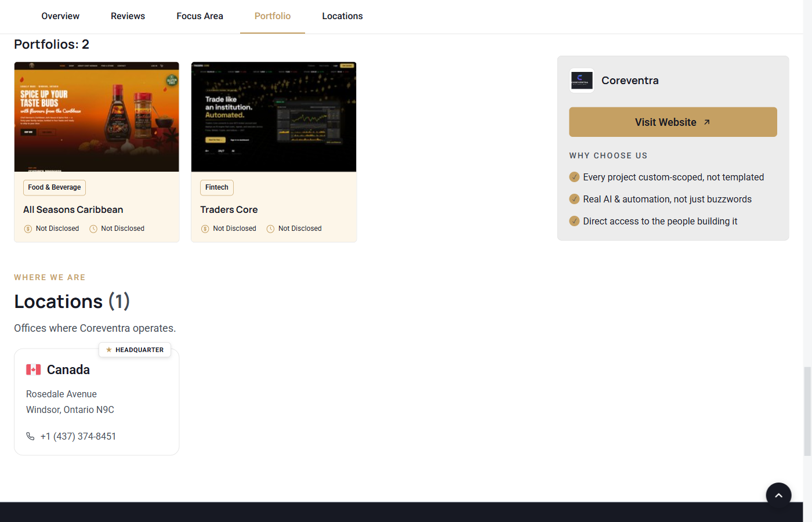Click 'Windsor, Ontario N9C' address line
812x522 pixels.
pyautogui.click(x=70, y=409)
